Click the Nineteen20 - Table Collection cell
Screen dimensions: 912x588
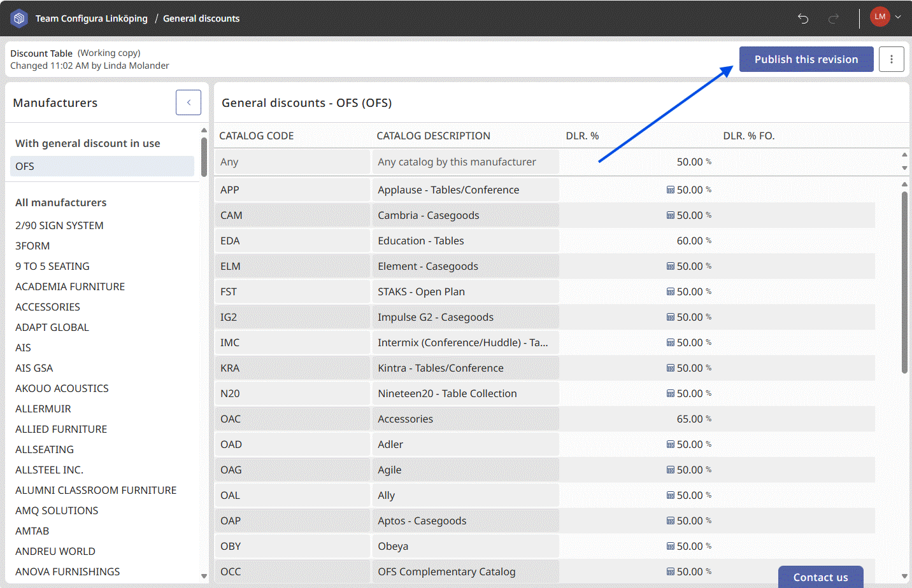(x=466, y=393)
